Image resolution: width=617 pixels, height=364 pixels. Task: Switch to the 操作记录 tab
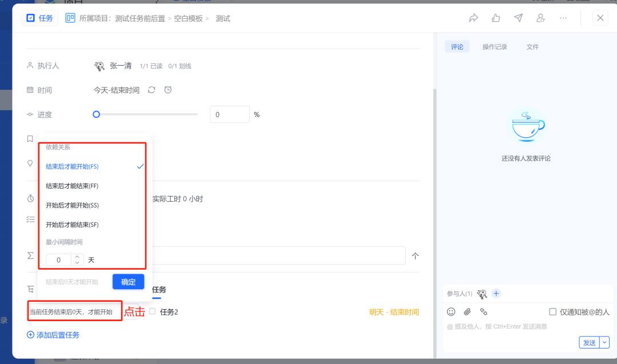(x=495, y=47)
